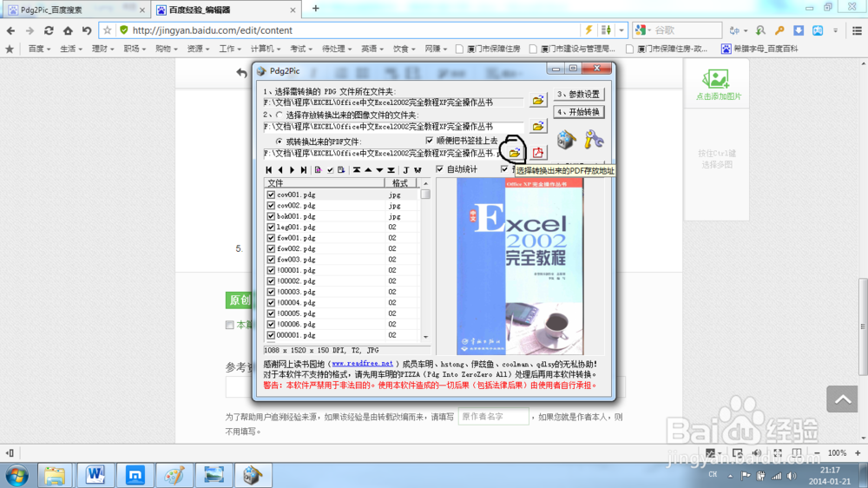Image resolution: width=868 pixels, height=488 pixels.
Task: Open the wrench and key tools icon
Action: 593,139
